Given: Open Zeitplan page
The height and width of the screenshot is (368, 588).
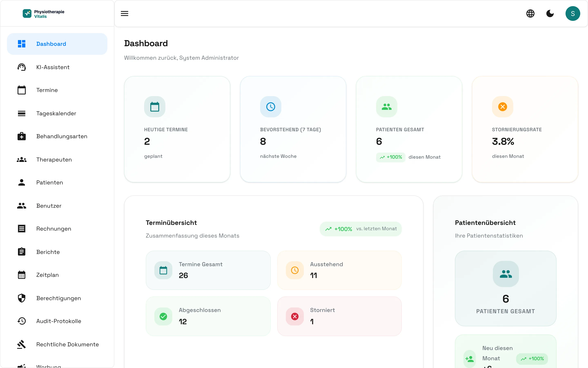Looking at the screenshot, I should [57, 275].
